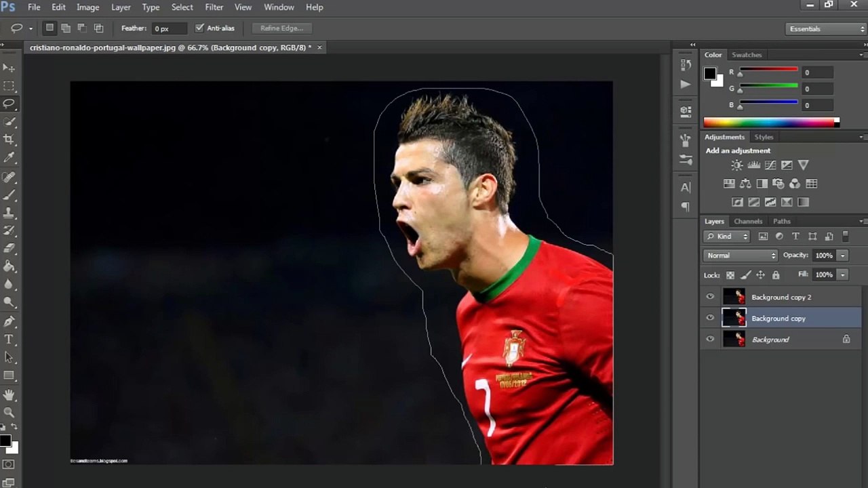This screenshot has height=488, width=868.
Task: Click the Refine Edge button
Action: pos(281,28)
